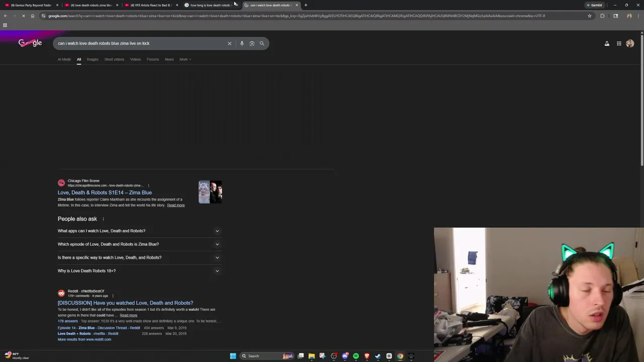Screen dimensions: 644x362
Task: Switch to love death robots zima blue tab
Action: coord(91,5)
